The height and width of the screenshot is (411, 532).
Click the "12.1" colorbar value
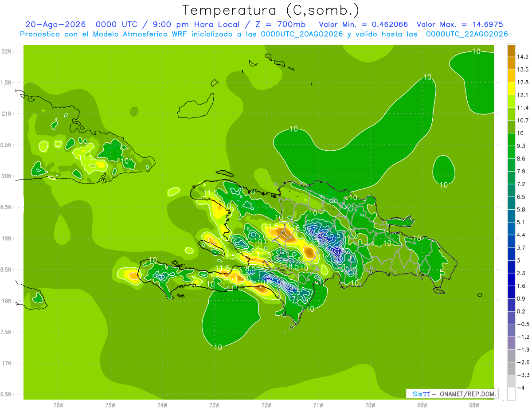pyautogui.click(x=522, y=95)
